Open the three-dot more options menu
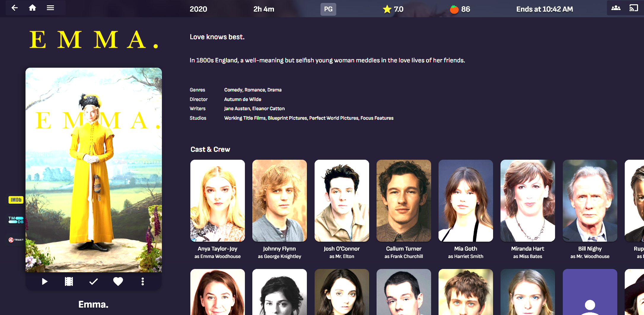The width and height of the screenshot is (644, 315). [x=143, y=281]
